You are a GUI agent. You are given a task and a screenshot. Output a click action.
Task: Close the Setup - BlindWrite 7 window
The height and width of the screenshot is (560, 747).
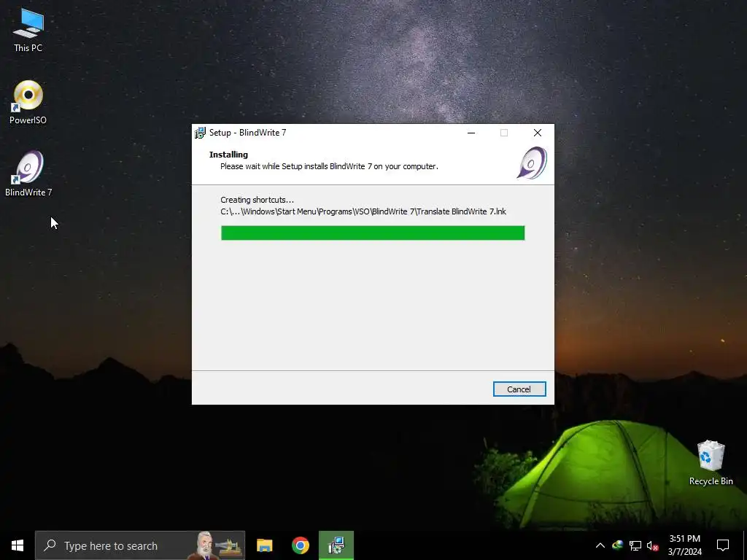(538, 133)
